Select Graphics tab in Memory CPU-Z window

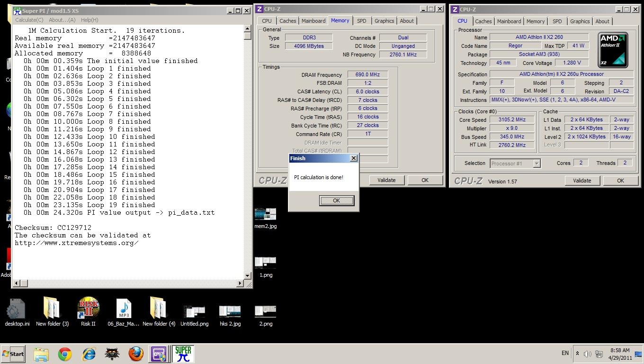384,21
